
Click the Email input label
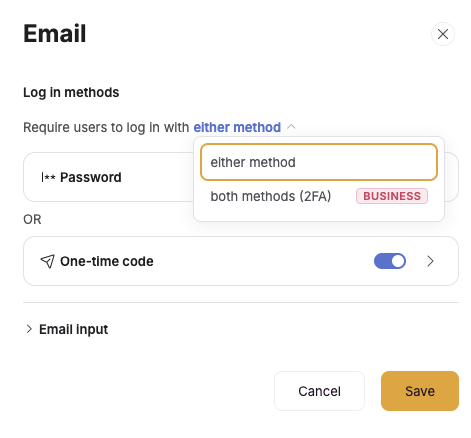(x=74, y=329)
